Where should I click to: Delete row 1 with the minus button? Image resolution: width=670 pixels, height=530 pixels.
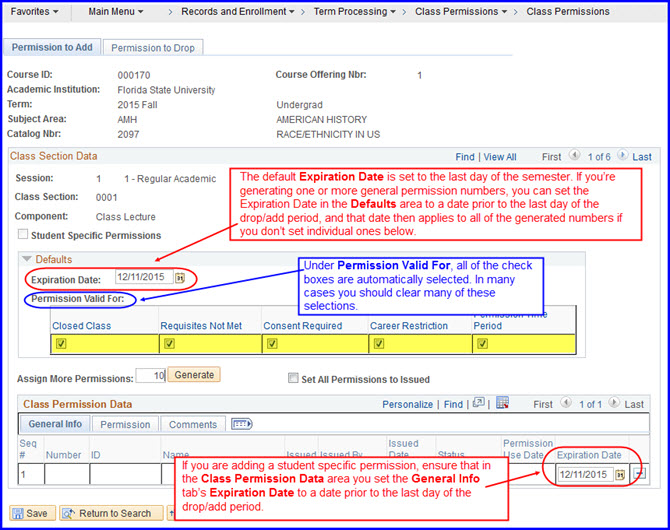pyautogui.click(x=640, y=474)
